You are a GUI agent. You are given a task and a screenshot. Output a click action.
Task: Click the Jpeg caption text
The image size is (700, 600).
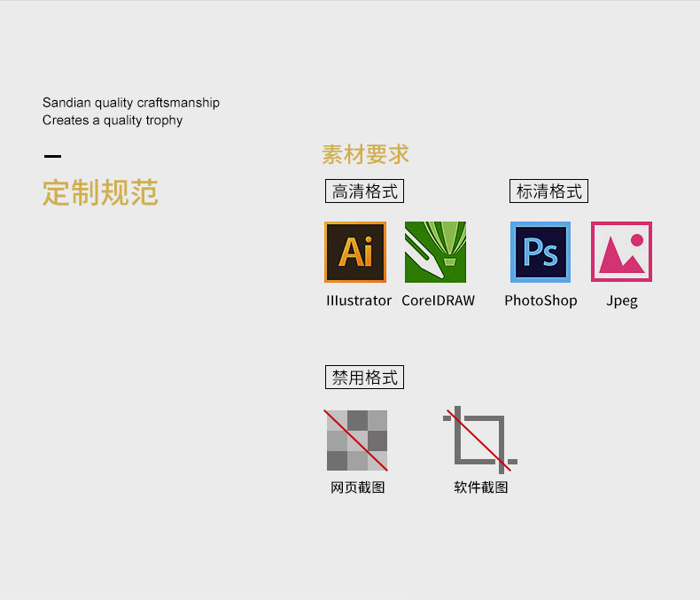click(x=622, y=302)
